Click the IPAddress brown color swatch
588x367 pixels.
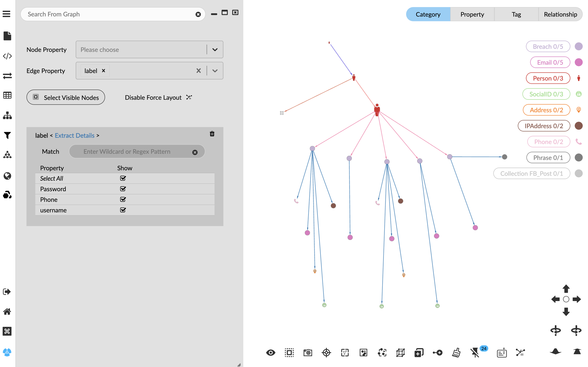tap(579, 126)
